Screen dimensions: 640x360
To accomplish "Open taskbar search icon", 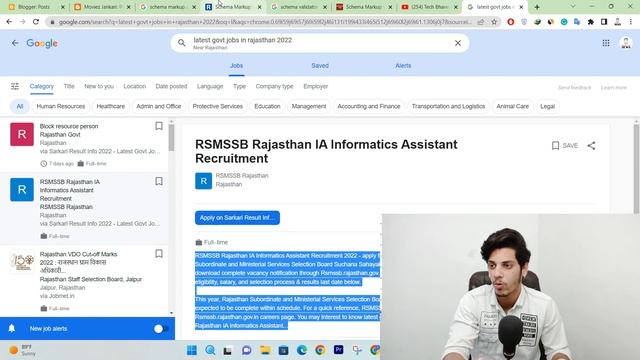I will [210, 350].
